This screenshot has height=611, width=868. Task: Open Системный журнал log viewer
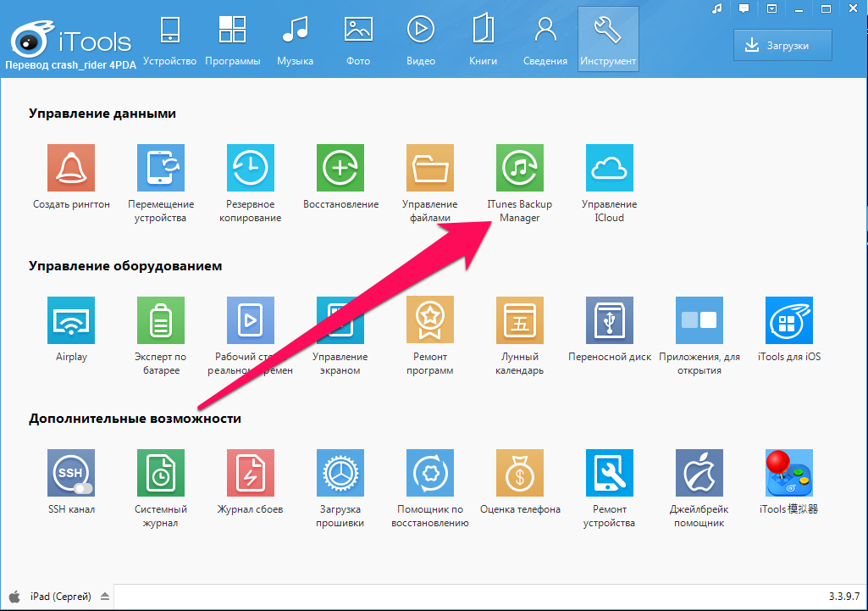[161, 473]
